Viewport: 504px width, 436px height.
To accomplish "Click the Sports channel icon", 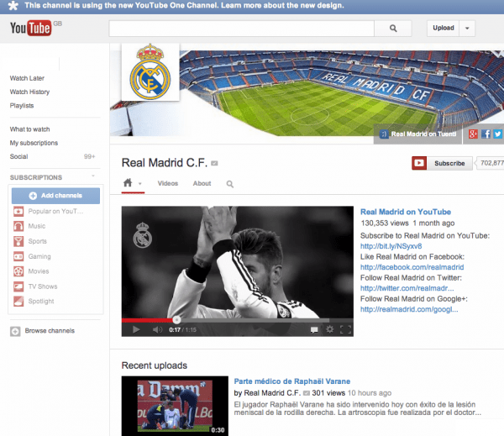I will 18,241.
